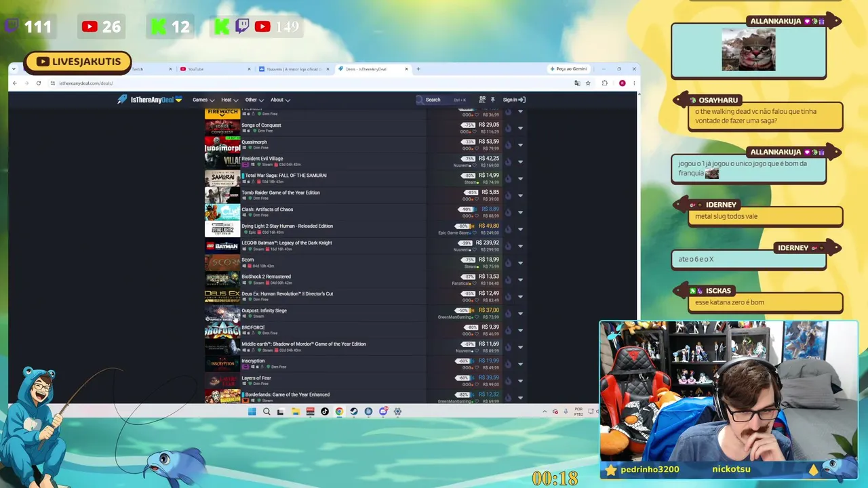
Task: Click the heat flame icon for Quasimorph
Action: (508, 144)
